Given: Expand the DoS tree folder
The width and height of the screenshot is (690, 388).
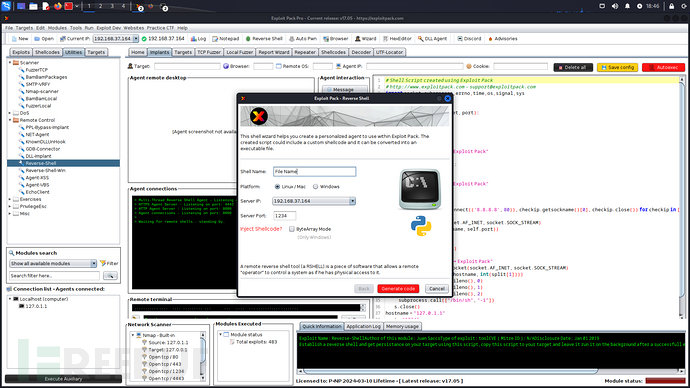Looking at the screenshot, I should point(10,113).
